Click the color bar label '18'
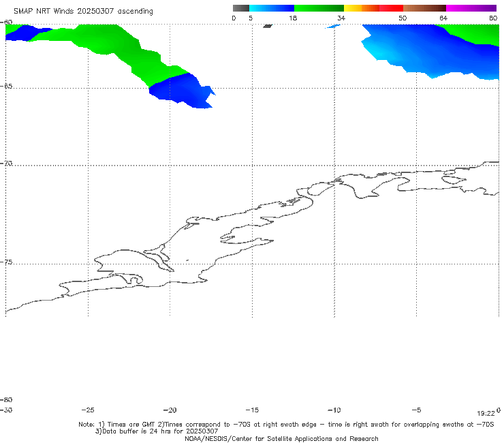This screenshot has height=443, width=504. tap(293, 18)
